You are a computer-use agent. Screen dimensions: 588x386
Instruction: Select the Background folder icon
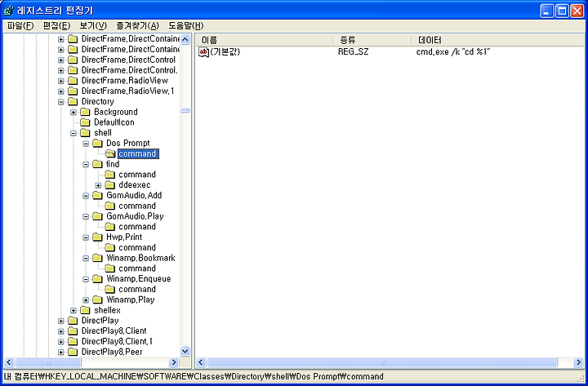click(85, 112)
